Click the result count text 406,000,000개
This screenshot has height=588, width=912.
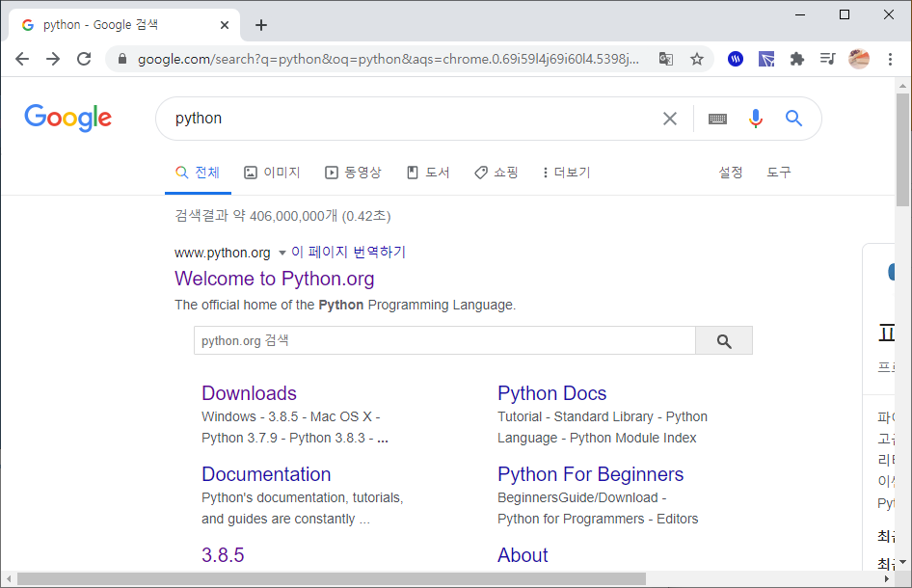pos(294,216)
